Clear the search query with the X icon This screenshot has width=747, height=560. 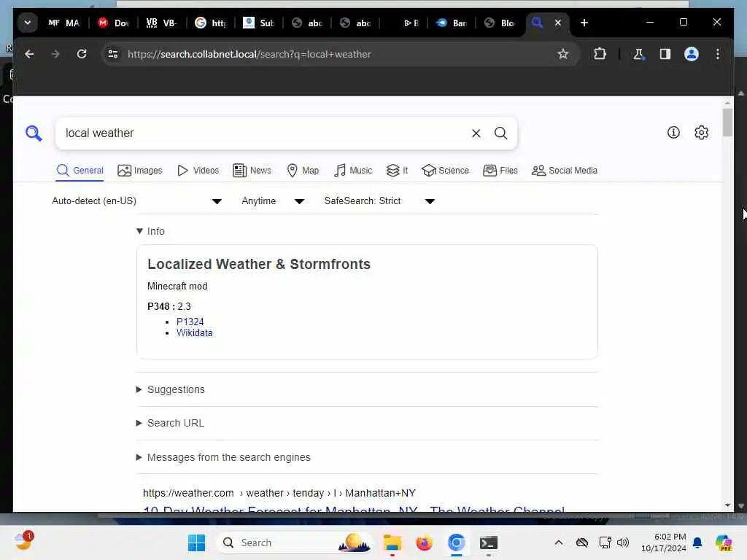(476, 133)
